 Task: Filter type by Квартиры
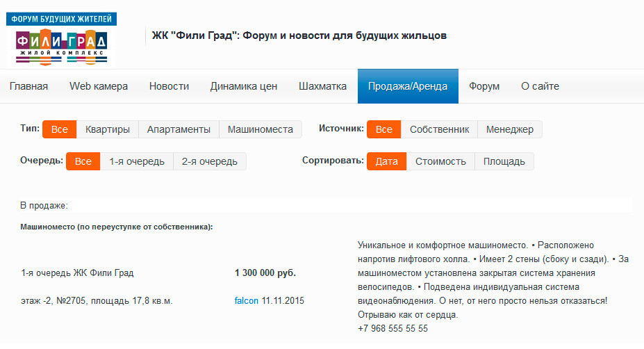click(108, 129)
